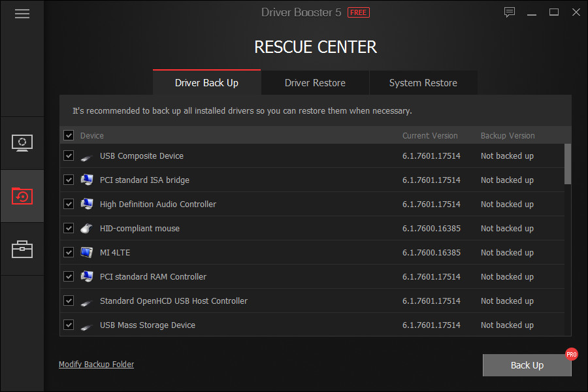This screenshot has width=588, height=392.
Task: Open the toolbox icon in the sidebar
Action: [22, 249]
